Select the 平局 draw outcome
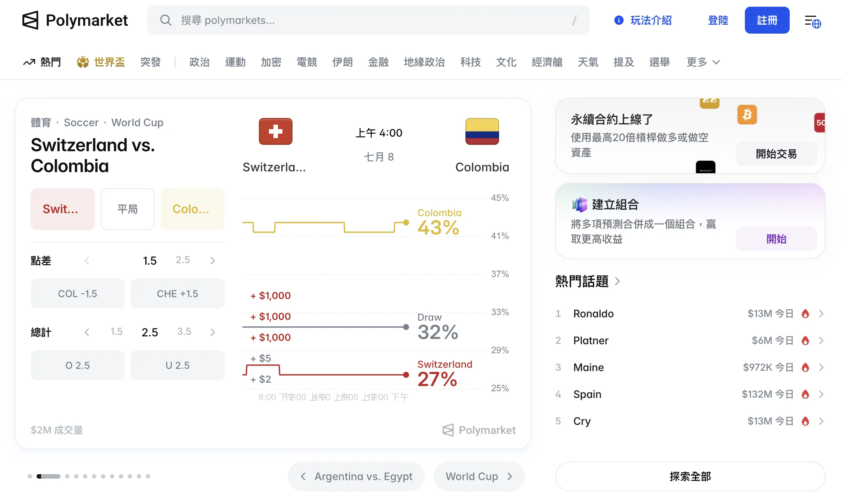This screenshot has height=504, width=842. tap(128, 209)
